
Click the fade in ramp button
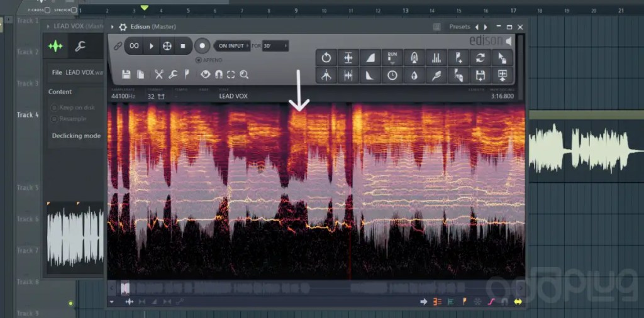point(370,58)
